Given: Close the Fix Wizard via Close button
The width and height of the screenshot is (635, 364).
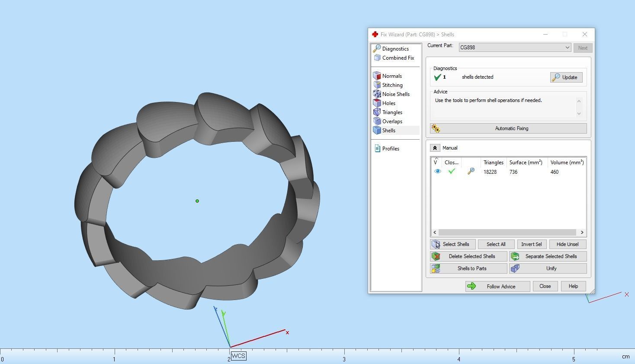Looking at the screenshot, I should 545,286.
